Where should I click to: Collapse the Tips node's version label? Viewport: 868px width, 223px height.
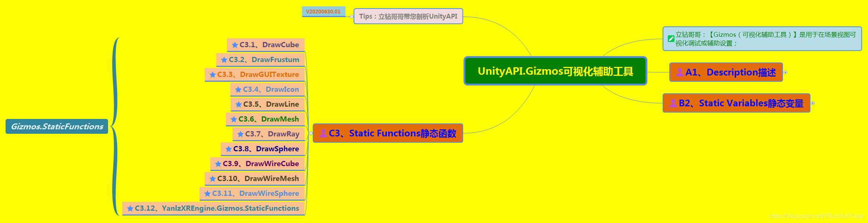(x=351, y=16)
